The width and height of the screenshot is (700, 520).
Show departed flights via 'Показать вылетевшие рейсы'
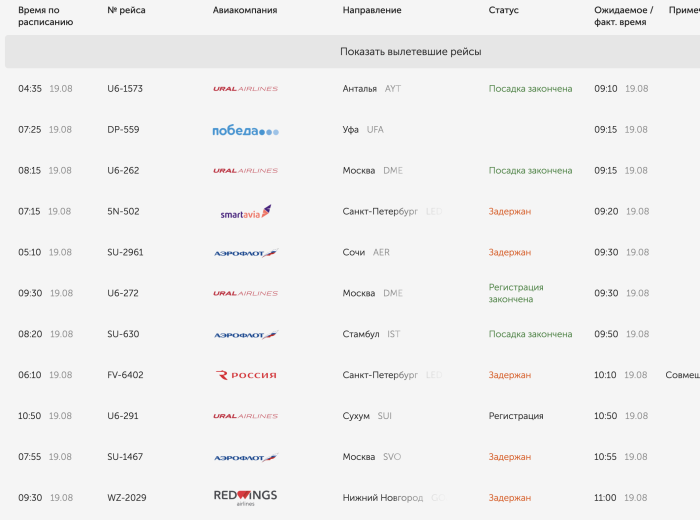pos(410,52)
